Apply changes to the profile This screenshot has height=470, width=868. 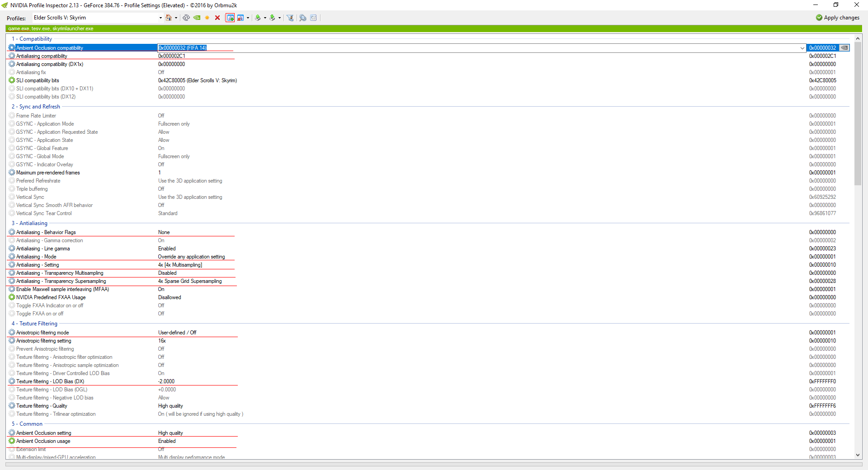pyautogui.click(x=838, y=18)
